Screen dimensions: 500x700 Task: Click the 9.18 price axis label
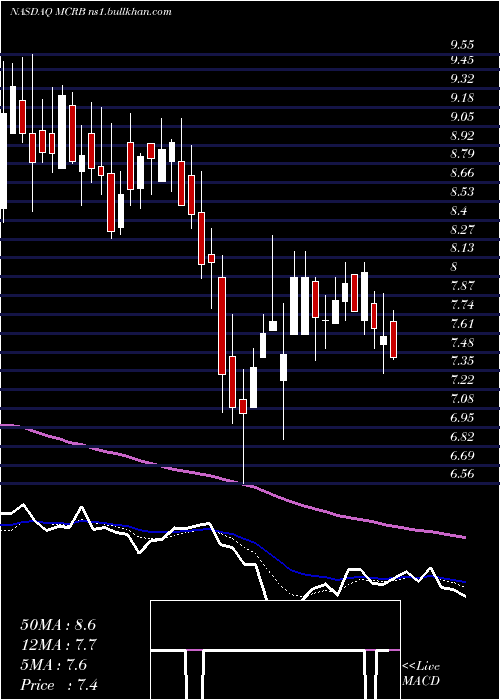(462, 98)
